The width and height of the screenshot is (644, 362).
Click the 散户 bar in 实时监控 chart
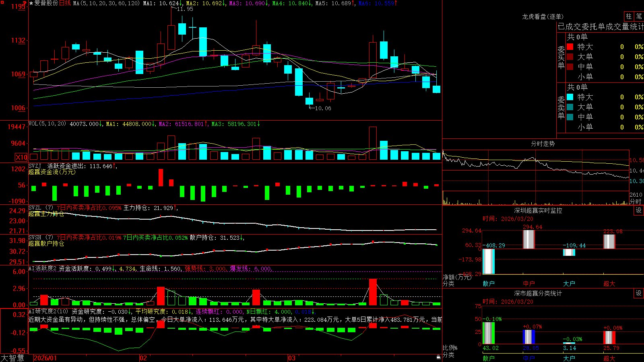pos(489,261)
